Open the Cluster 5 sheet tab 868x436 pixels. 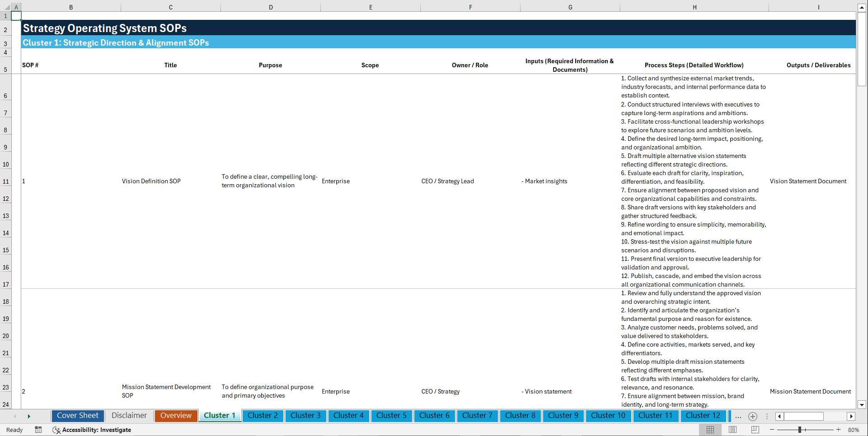pos(391,416)
